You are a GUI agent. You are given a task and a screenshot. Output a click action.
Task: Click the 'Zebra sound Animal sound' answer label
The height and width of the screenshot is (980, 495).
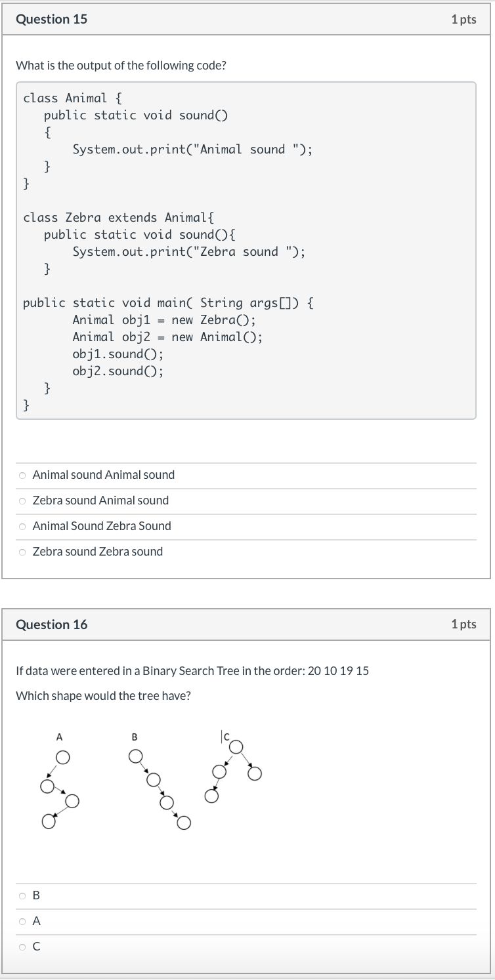[100, 500]
